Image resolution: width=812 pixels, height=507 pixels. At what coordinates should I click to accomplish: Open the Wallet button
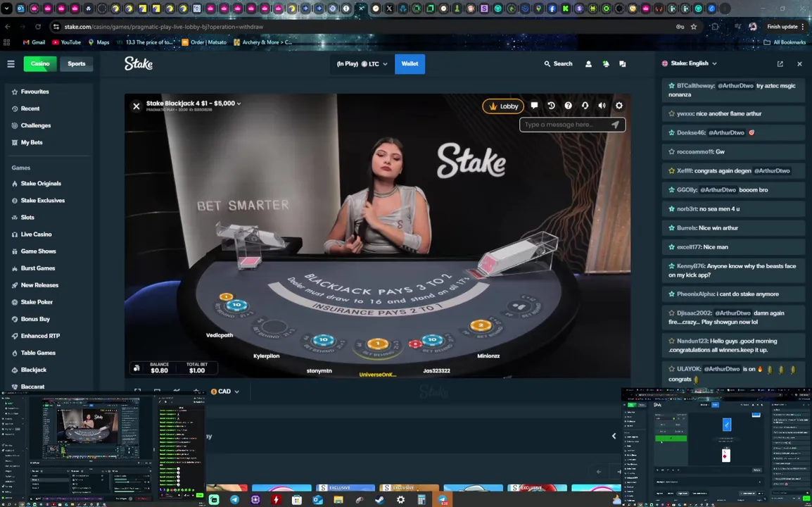click(x=410, y=64)
